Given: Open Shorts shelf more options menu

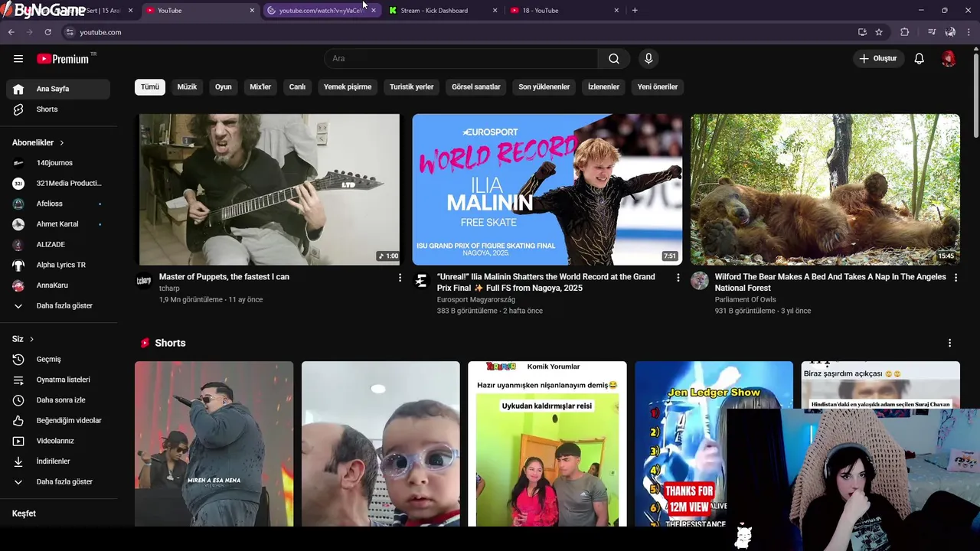Looking at the screenshot, I should point(949,344).
